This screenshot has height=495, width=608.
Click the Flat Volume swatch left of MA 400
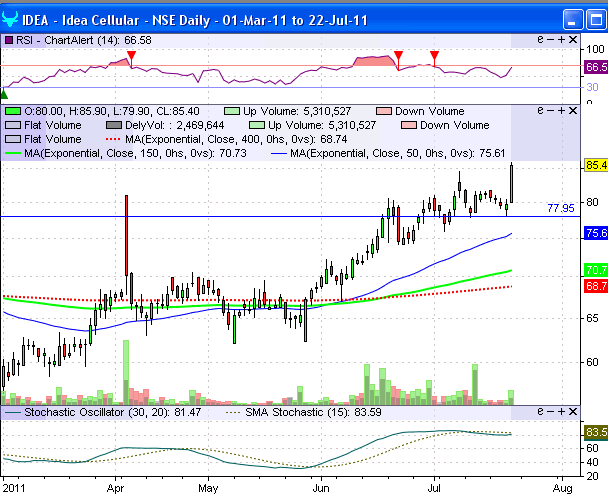(x=13, y=139)
